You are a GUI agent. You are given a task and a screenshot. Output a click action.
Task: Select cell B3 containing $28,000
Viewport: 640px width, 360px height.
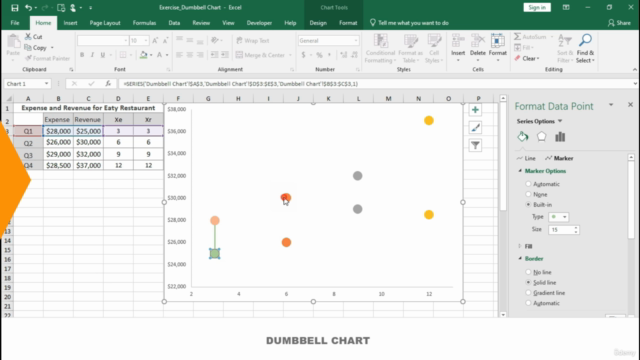pos(58,131)
